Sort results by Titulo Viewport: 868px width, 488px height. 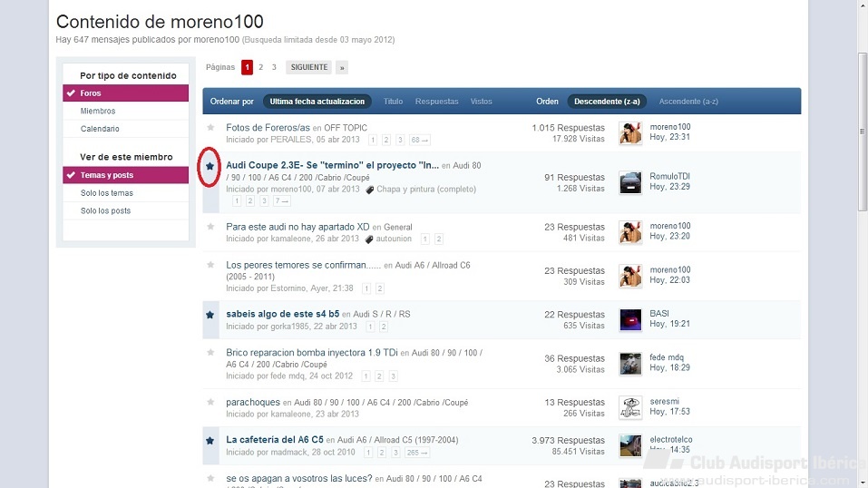coord(393,102)
